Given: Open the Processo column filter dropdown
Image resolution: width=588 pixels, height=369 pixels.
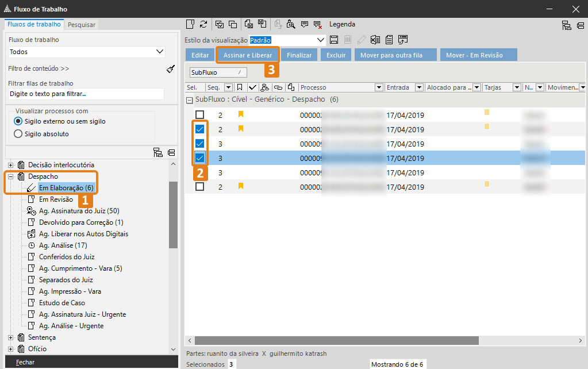Looking at the screenshot, I should (379, 87).
